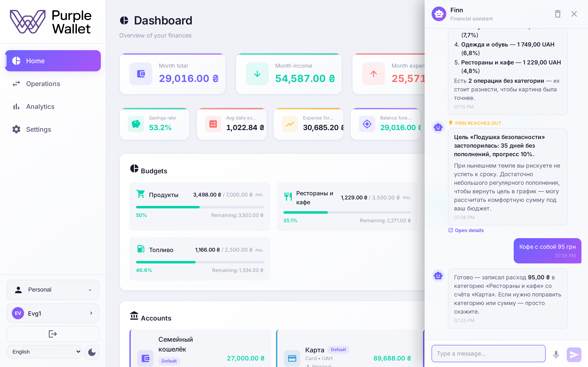Expand the Personal workspace selector
Image resolution: width=588 pixels, height=367 pixels.
53,290
